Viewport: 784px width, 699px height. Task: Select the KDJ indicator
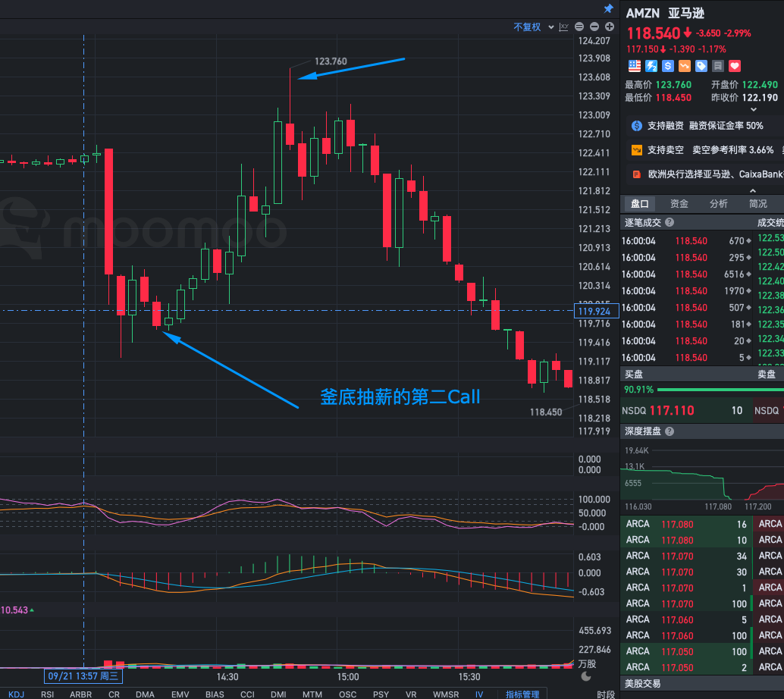click(x=16, y=694)
